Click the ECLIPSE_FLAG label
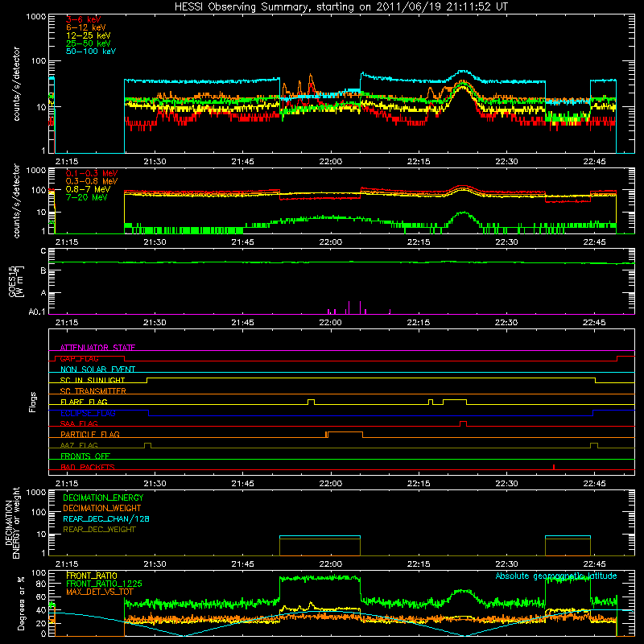The height and width of the screenshot is (644, 644). tap(88, 413)
